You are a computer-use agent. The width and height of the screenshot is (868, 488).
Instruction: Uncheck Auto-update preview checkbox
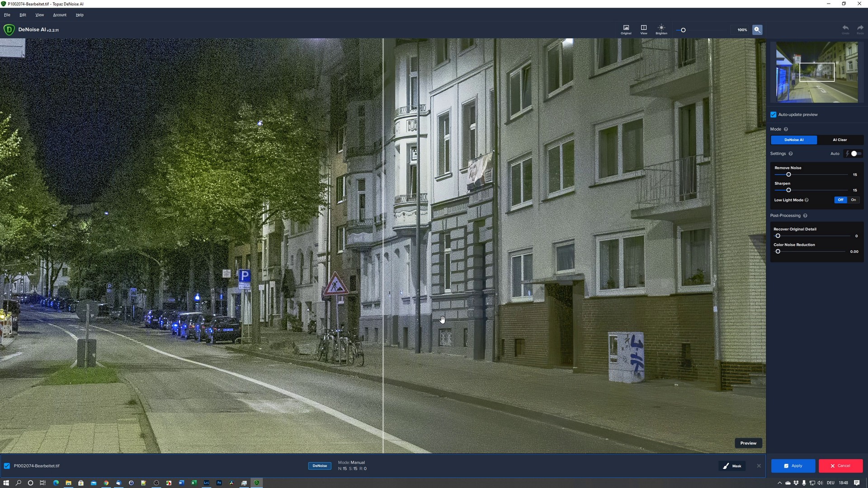pyautogui.click(x=774, y=115)
